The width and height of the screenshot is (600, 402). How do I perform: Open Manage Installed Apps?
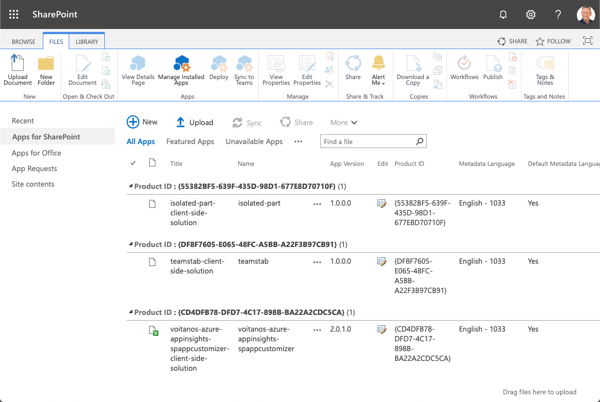click(181, 70)
